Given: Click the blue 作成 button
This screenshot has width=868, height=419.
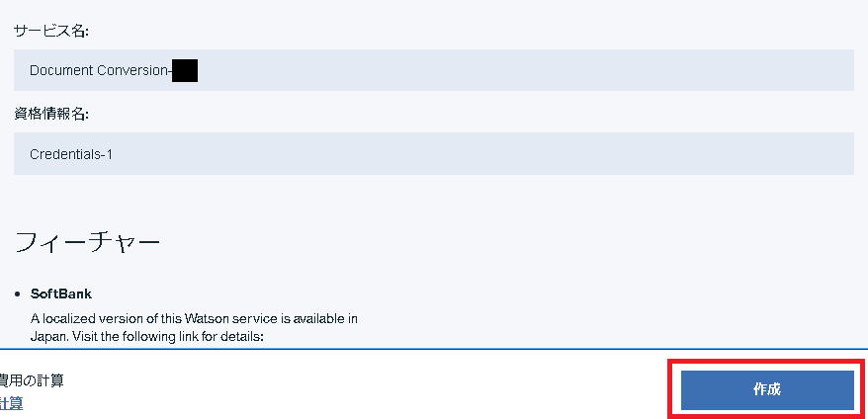Looking at the screenshot, I should click(x=767, y=389).
